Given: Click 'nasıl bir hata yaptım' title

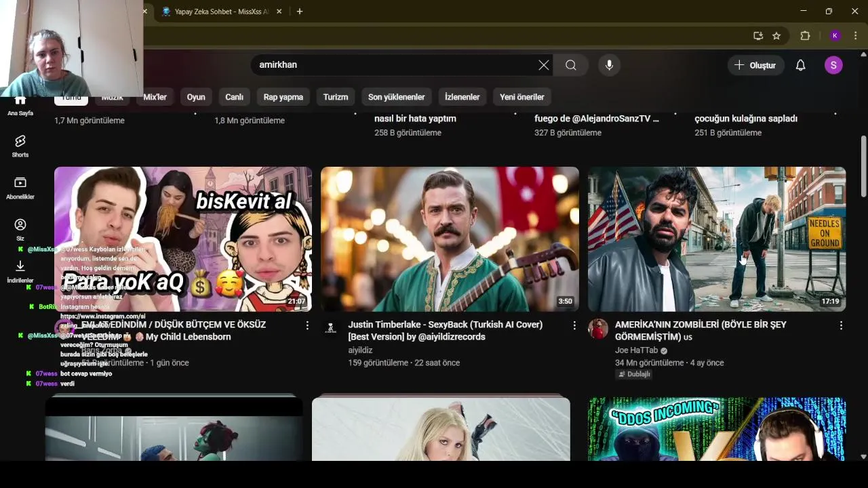Looking at the screenshot, I should pyautogui.click(x=415, y=119).
